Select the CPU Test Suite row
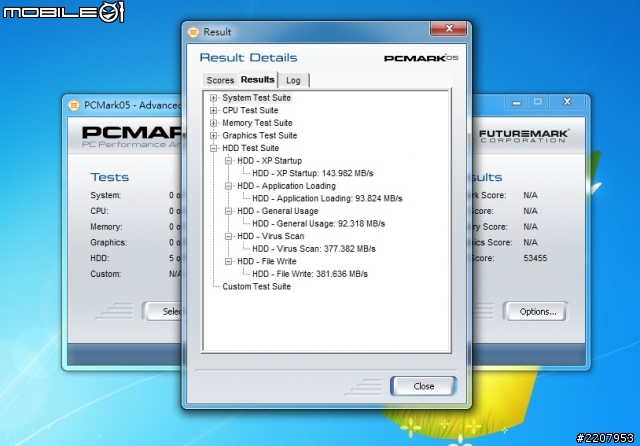The height and width of the screenshot is (446, 640). 250,111
